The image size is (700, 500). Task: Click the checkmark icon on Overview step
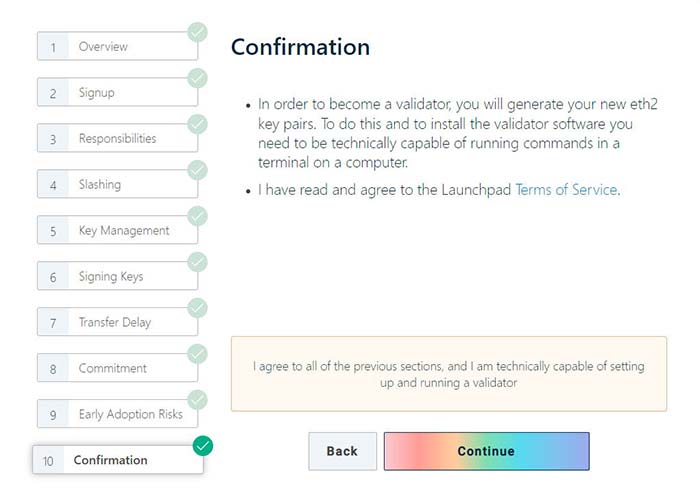click(x=198, y=32)
